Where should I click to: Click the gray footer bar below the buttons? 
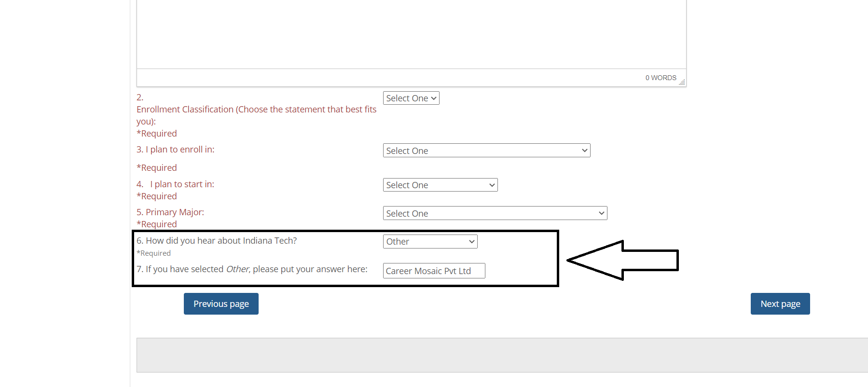(x=502, y=355)
